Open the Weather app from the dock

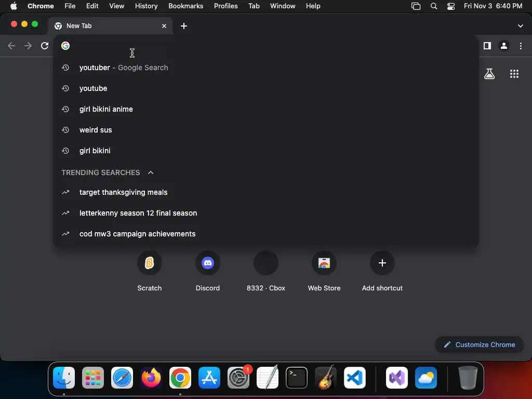point(426,378)
